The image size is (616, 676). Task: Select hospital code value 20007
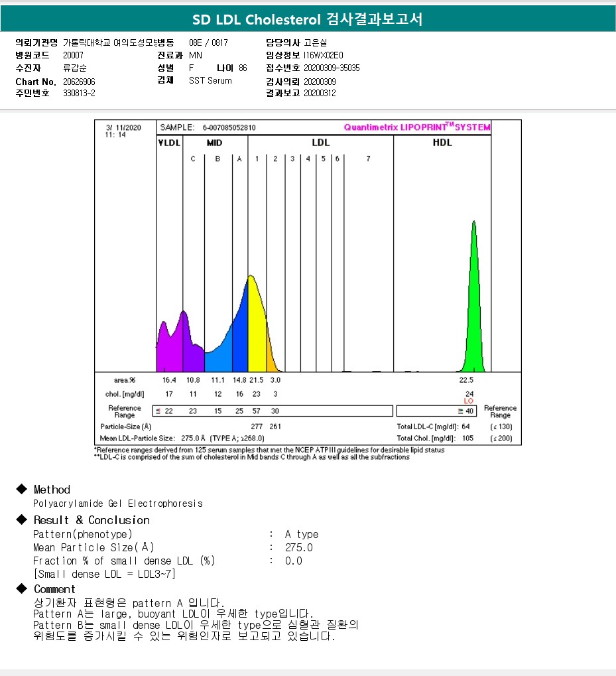point(73,55)
